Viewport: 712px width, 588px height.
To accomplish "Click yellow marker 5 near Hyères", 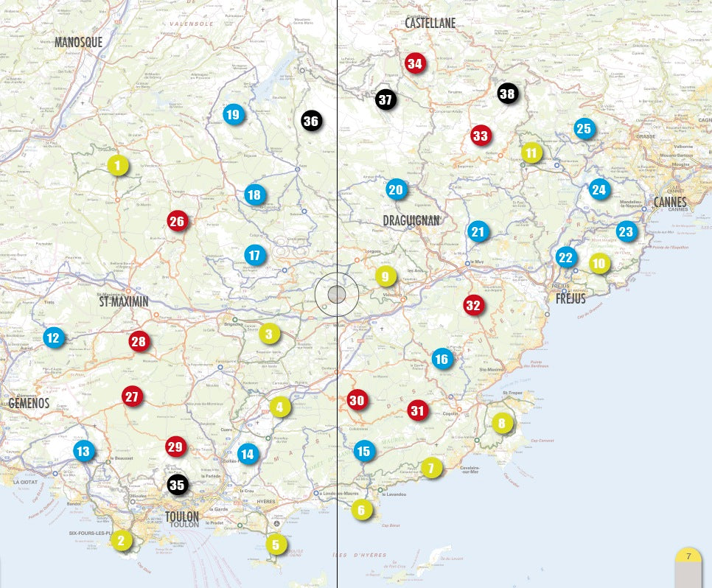I will (x=276, y=545).
